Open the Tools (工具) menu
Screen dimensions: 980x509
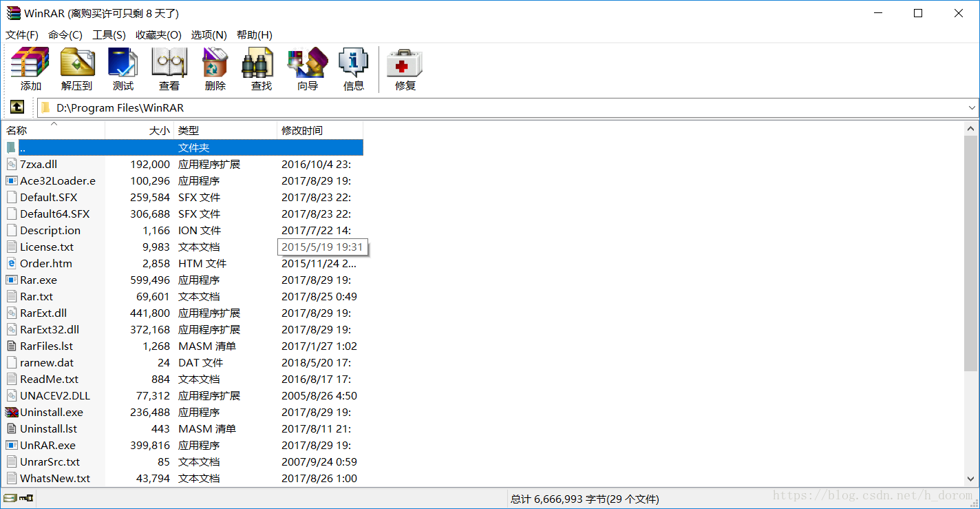[x=109, y=35]
